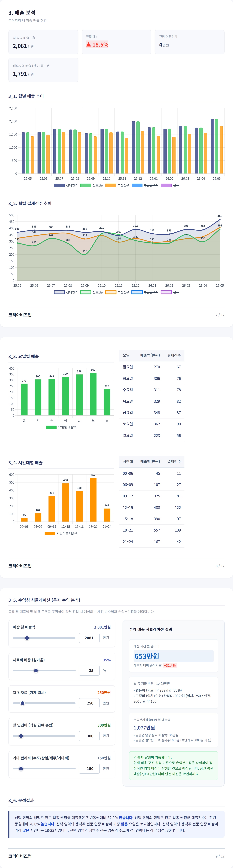Select the 화요일 row label in weekday table
233x868 pixels.
(128, 378)
